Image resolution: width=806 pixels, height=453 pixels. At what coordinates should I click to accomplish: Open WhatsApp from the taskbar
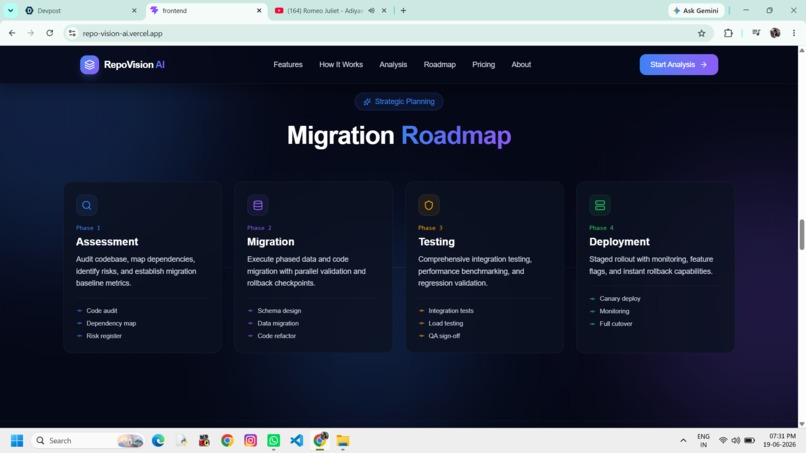273,441
